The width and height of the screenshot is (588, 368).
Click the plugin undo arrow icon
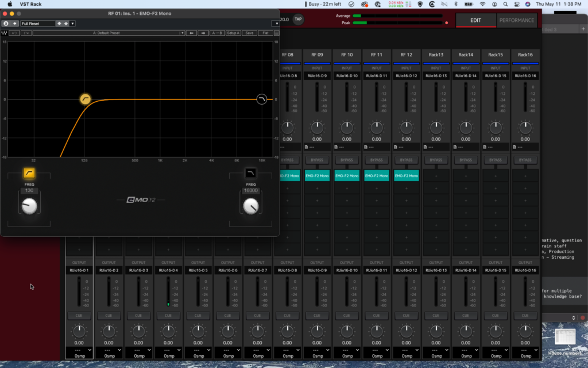(x=14, y=33)
